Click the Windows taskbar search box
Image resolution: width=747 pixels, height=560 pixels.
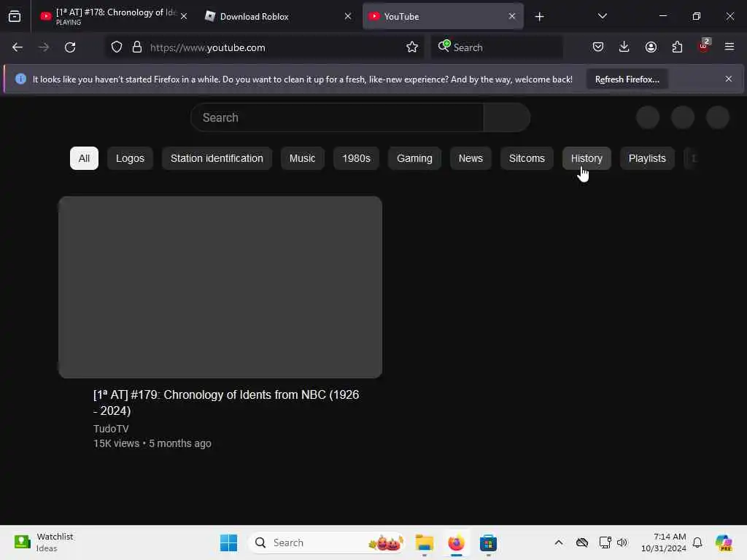point(327,542)
